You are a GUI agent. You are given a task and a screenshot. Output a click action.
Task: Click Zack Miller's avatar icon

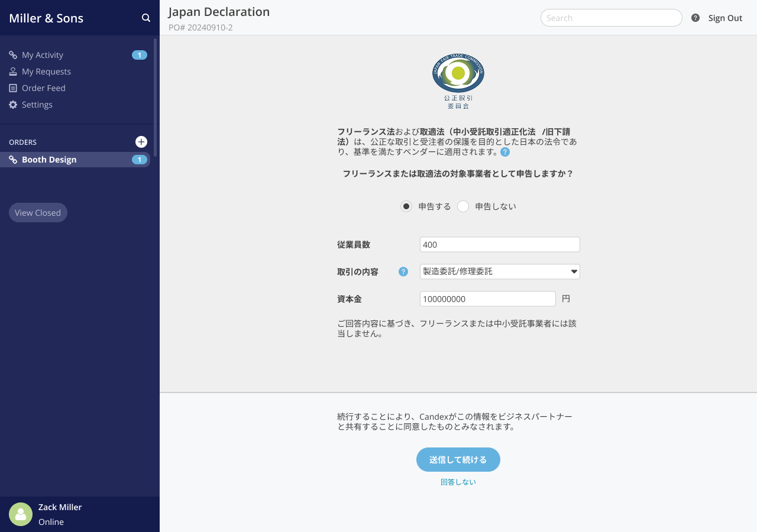(x=21, y=514)
